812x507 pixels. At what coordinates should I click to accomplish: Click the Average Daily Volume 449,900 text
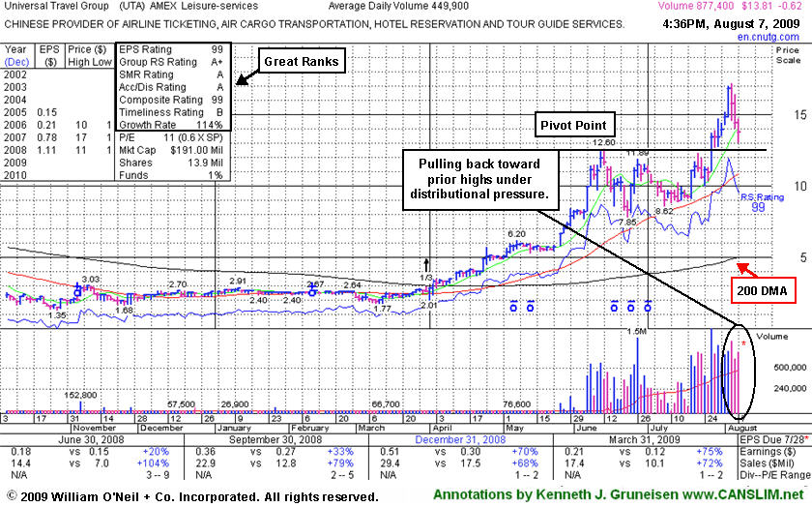pos(398,6)
